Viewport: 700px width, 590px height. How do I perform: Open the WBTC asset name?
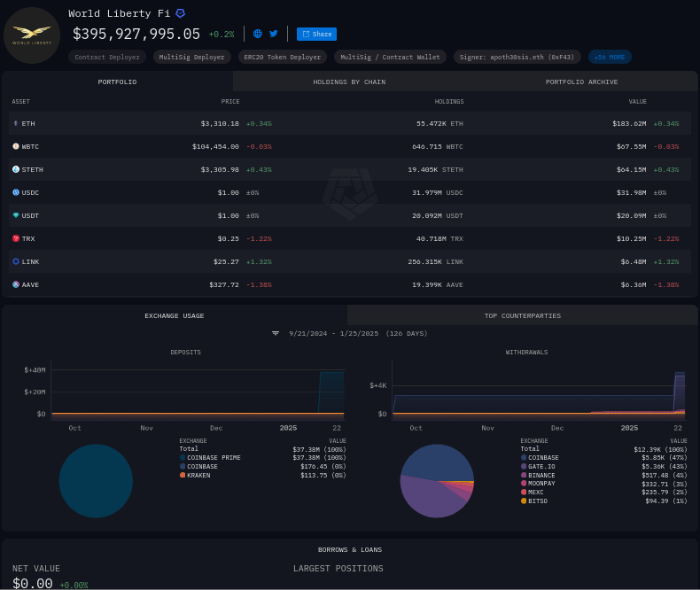click(x=30, y=147)
